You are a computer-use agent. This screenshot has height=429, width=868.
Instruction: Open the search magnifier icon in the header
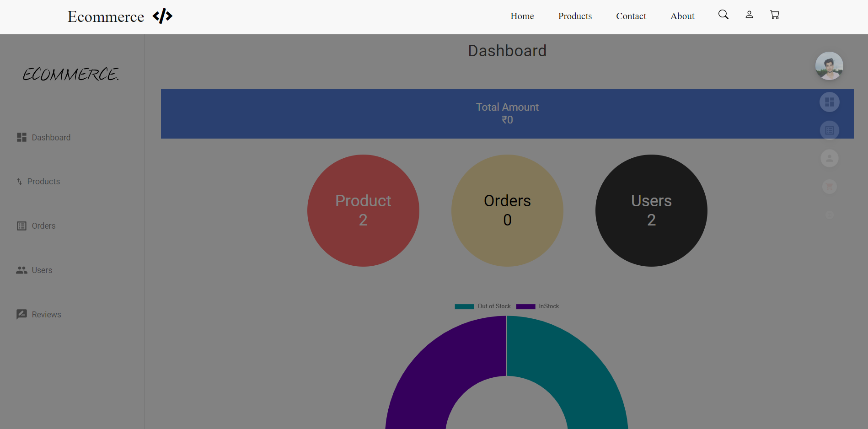pos(723,14)
